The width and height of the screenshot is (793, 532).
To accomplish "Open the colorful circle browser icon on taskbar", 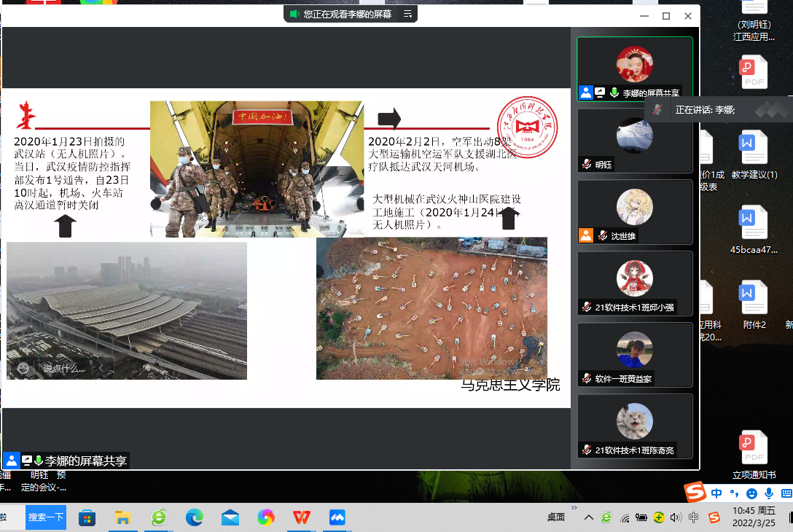I will (x=266, y=518).
